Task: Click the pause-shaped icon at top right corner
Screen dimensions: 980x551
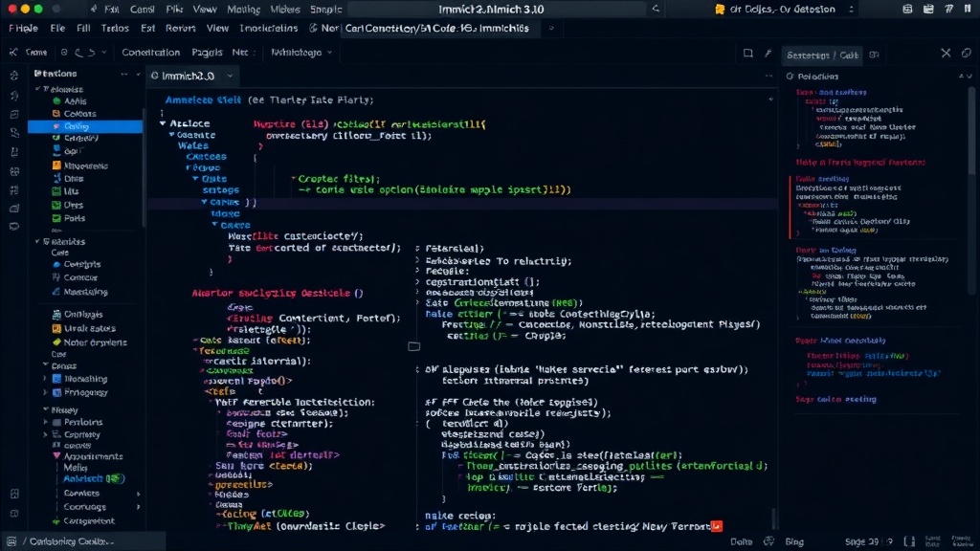Action: [968, 9]
